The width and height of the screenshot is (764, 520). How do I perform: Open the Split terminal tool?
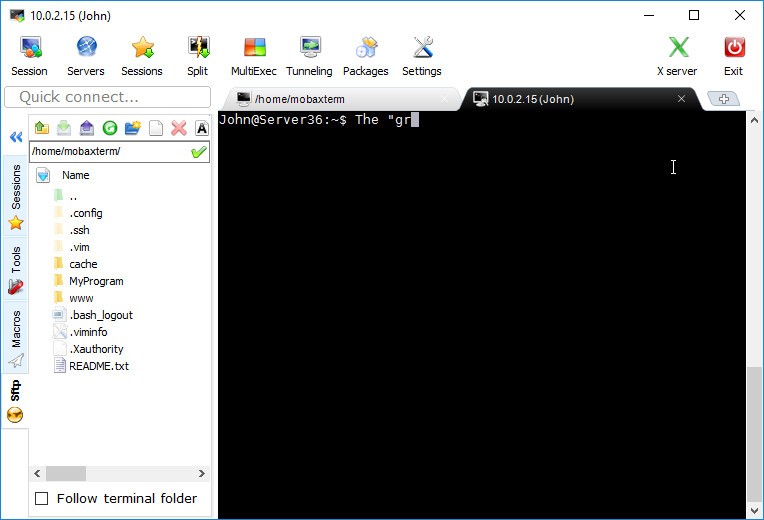[197, 56]
